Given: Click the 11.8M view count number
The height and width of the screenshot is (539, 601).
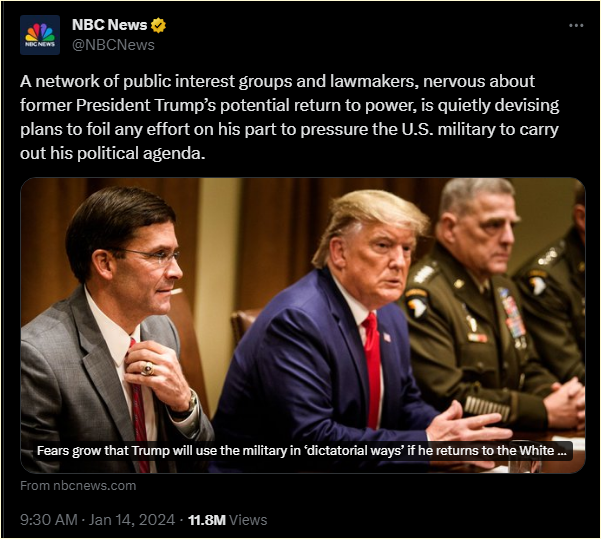Looking at the screenshot, I should pos(206,520).
